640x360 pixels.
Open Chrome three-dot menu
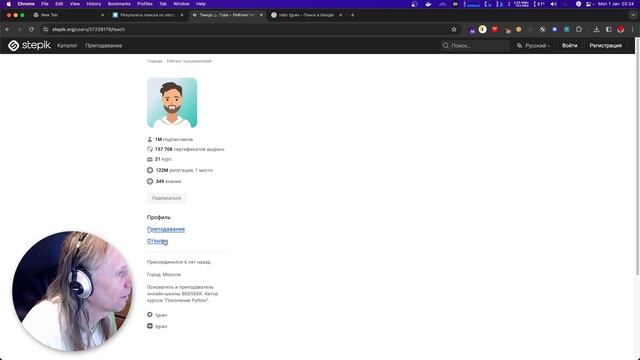pos(633,29)
